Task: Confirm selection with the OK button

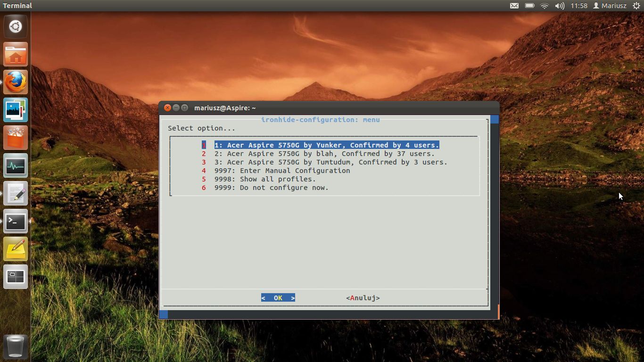Action: click(278, 298)
